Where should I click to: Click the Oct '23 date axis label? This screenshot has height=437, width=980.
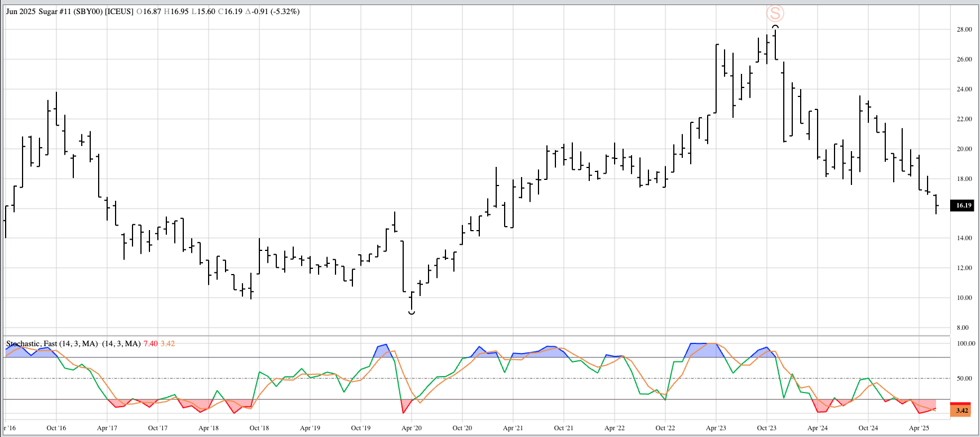766,428
